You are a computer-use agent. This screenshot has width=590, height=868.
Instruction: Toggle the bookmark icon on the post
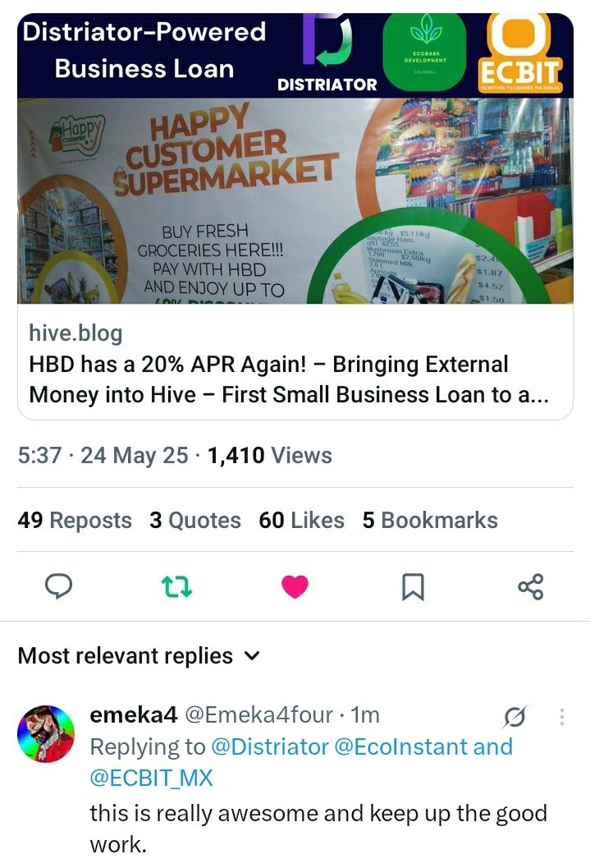tap(413, 587)
